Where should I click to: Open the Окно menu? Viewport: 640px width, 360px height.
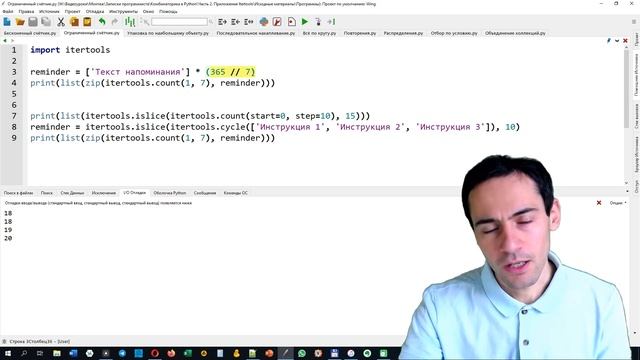click(x=148, y=11)
